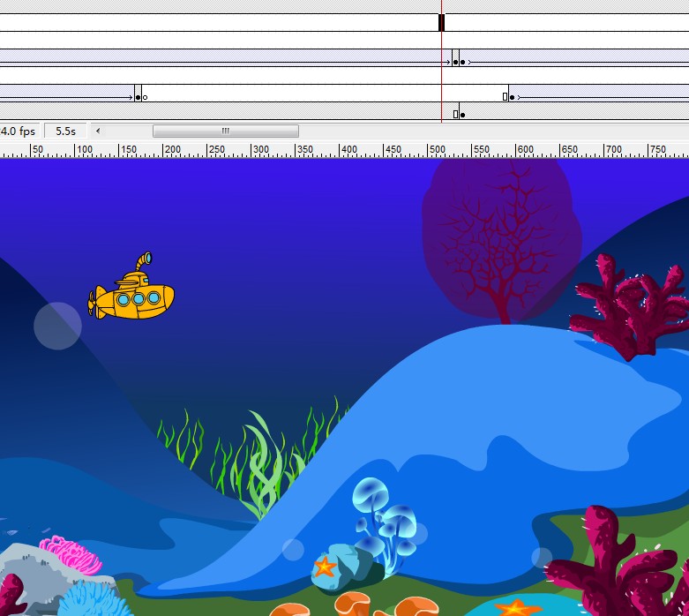
Task: Click the 5.5s elapsed time field
Action: click(65, 131)
